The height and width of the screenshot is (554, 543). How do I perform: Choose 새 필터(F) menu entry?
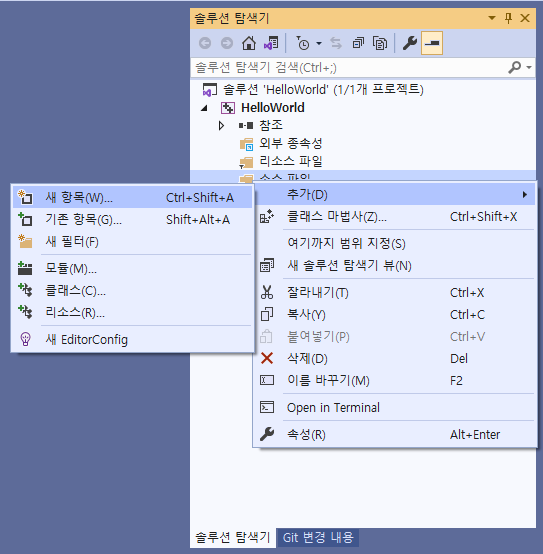(x=132, y=242)
